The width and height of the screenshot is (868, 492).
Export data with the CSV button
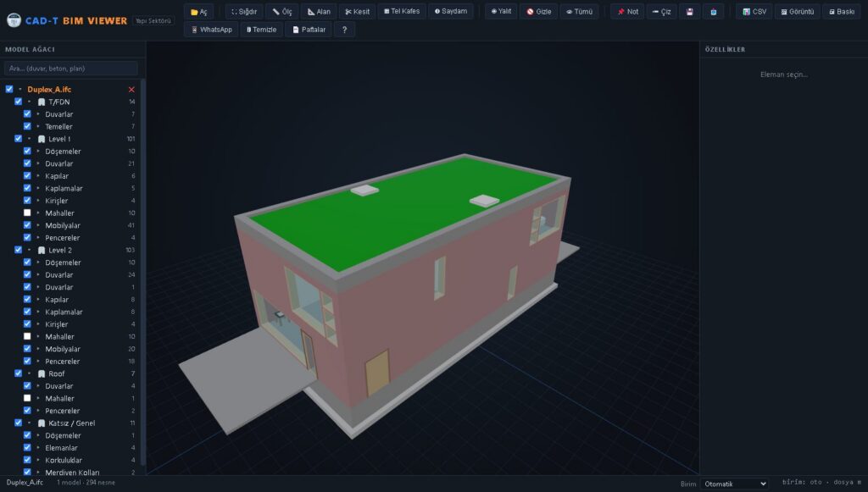coord(754,12)
